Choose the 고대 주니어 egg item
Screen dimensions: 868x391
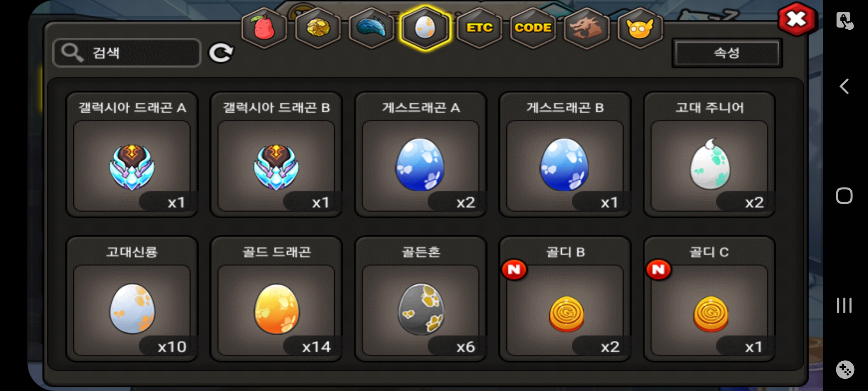709,155
